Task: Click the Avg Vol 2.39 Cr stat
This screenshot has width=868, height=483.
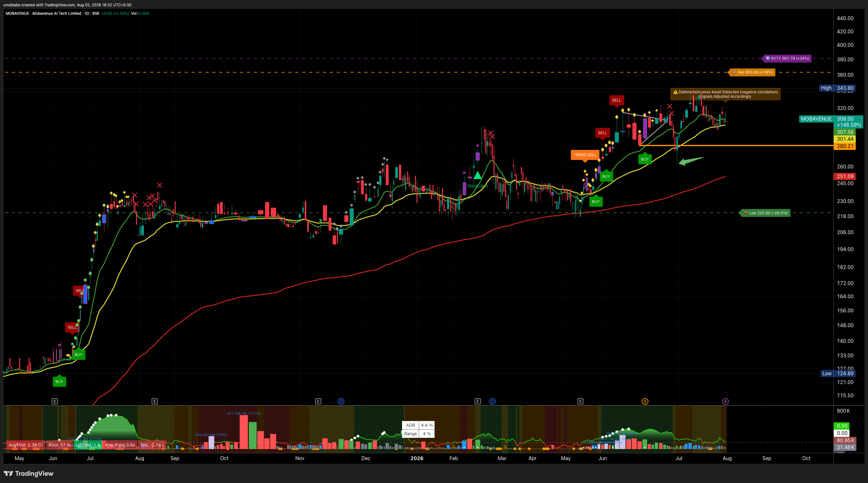Action: [26, 445]
